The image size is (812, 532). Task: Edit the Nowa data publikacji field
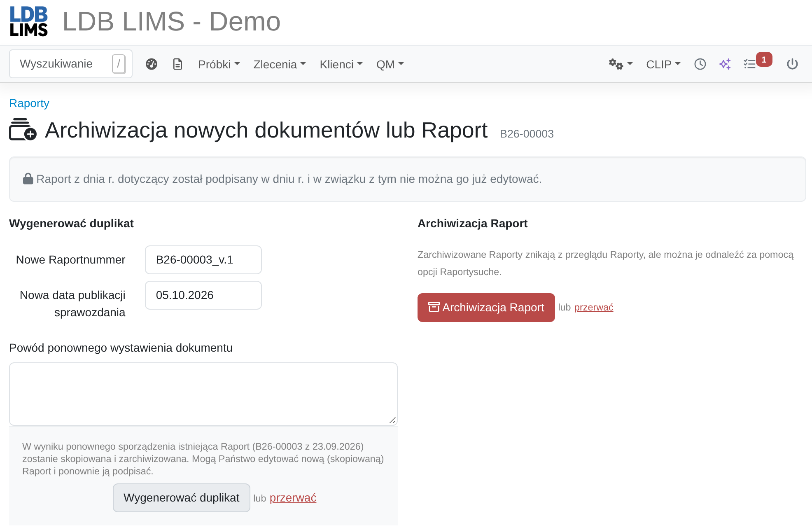tap(203, 295)
